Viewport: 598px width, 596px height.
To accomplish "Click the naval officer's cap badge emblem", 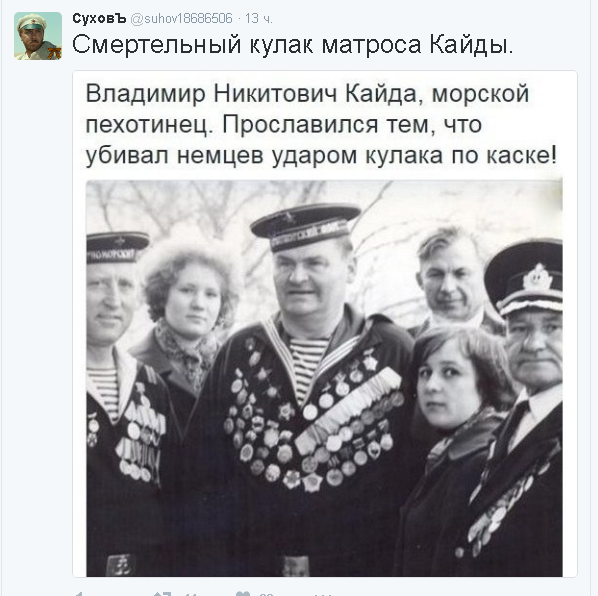I will 537,277.
